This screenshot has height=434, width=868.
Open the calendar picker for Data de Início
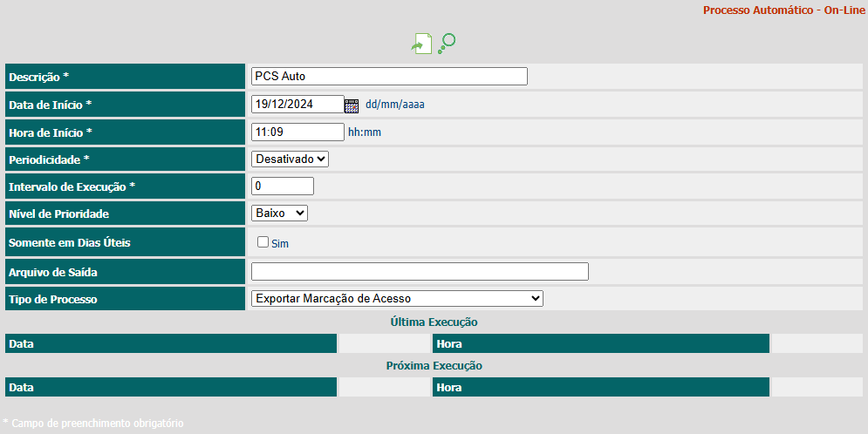[x=352, y=105]
